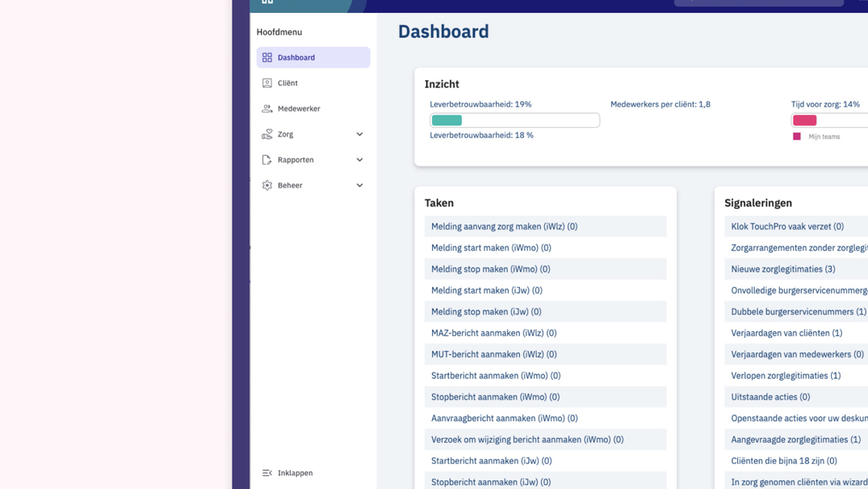The height and width of the screenshot is (489, 868).
Task: Open Klok TouchPro vaak verzet signal
Action: click(796, 226)
